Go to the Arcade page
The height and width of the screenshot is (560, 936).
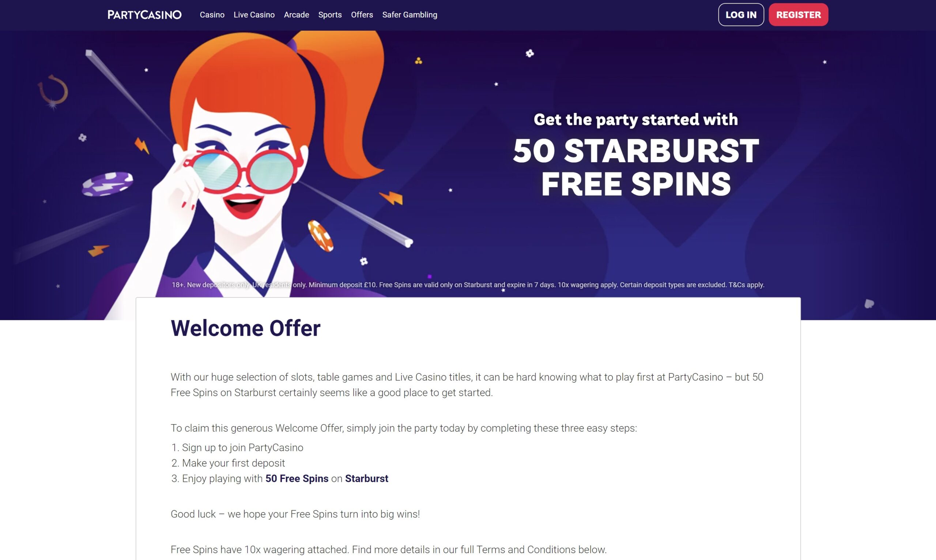[297, 15]
